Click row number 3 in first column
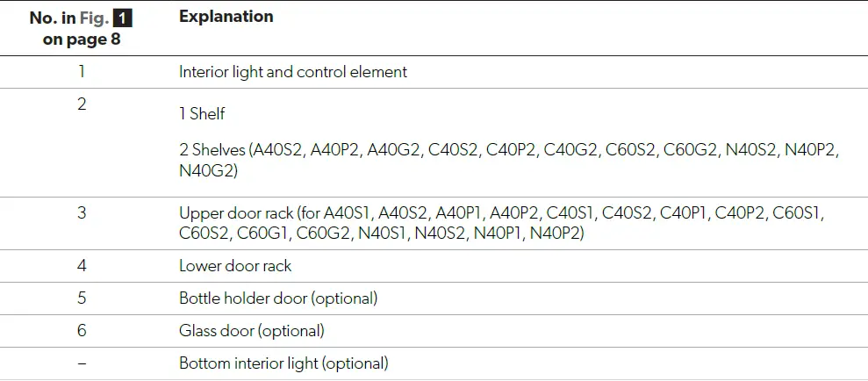Image resolution: width=868 pixels, height=381 pixels. [x=82, y=213]
